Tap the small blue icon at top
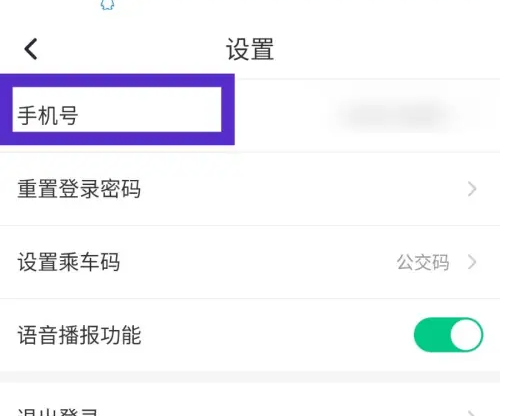 coord(107,5)
